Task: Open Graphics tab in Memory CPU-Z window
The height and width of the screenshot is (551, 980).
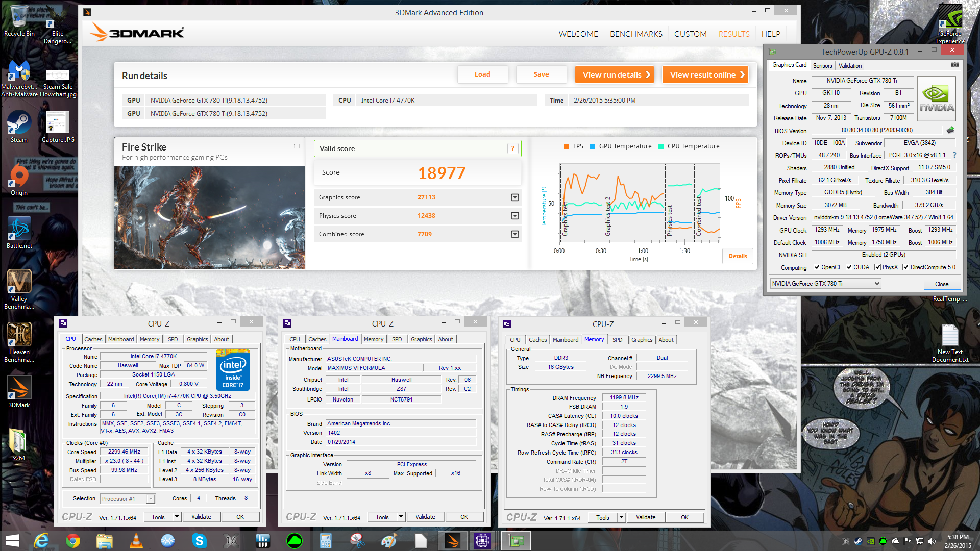Action: pyautogui.click(x=642, y=340)
